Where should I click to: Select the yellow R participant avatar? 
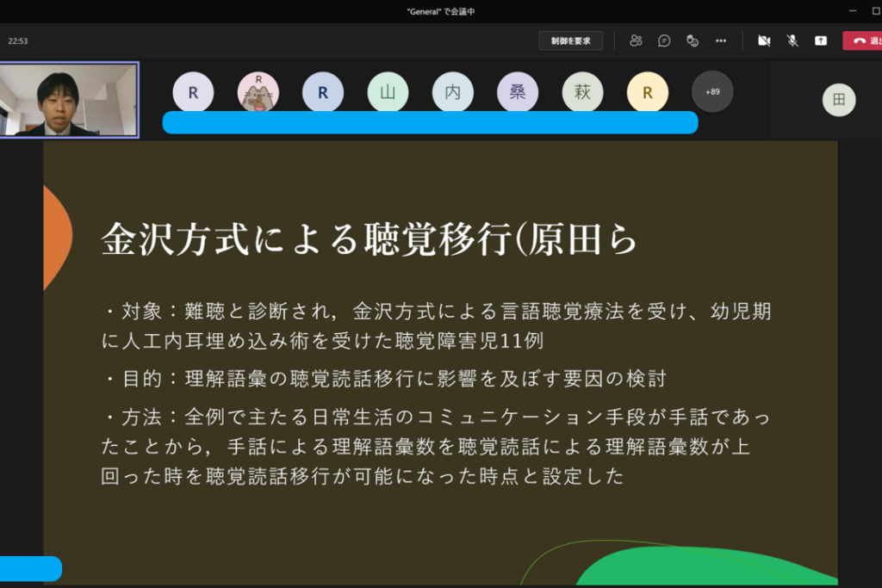coord(648,92)
